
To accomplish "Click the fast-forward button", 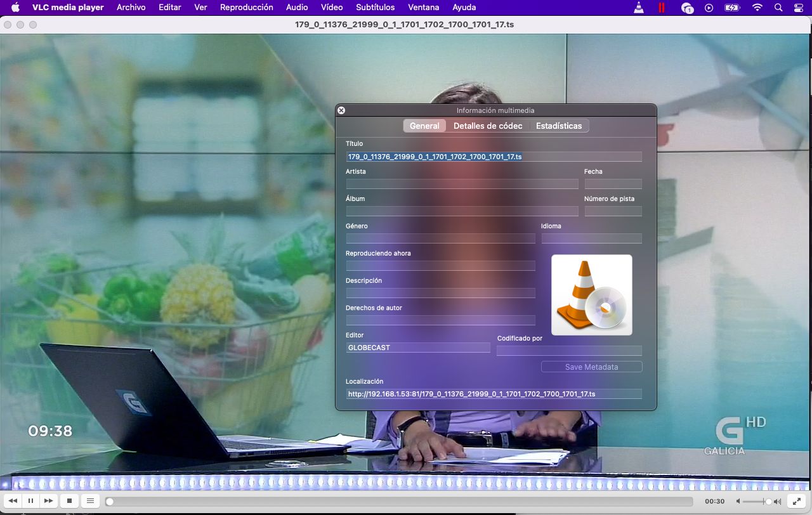I will pyautogui.click(x=48, y=501).
